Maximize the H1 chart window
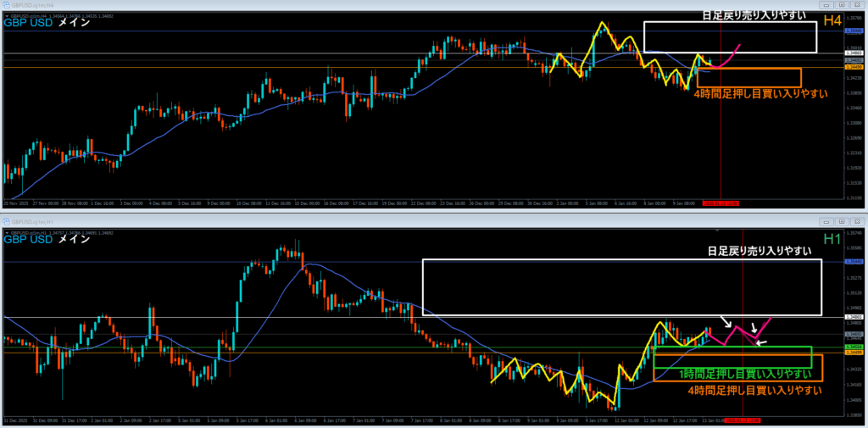The height and width of the screenshot is (428, 868). 842,221
